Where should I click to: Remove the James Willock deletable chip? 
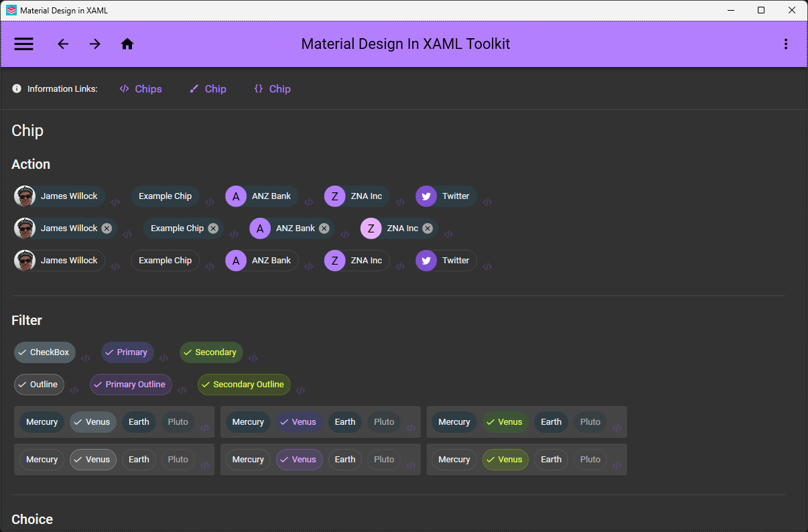point(107,228)
